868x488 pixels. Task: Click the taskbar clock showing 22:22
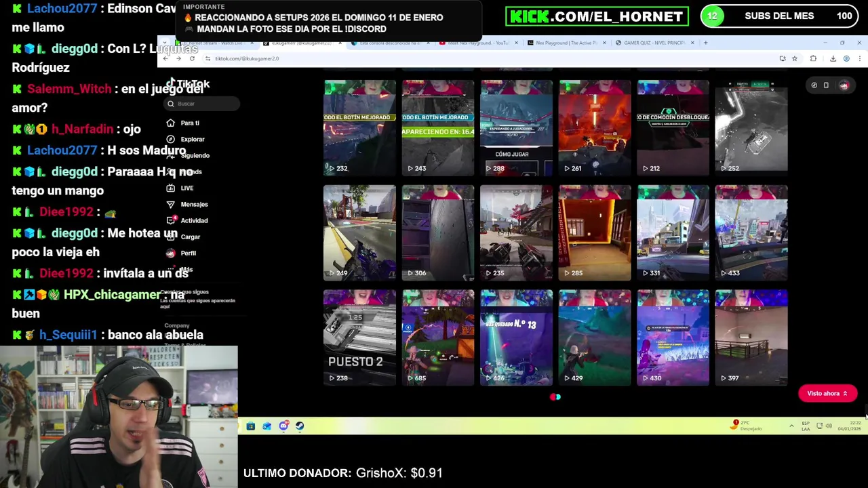(850, 426)
